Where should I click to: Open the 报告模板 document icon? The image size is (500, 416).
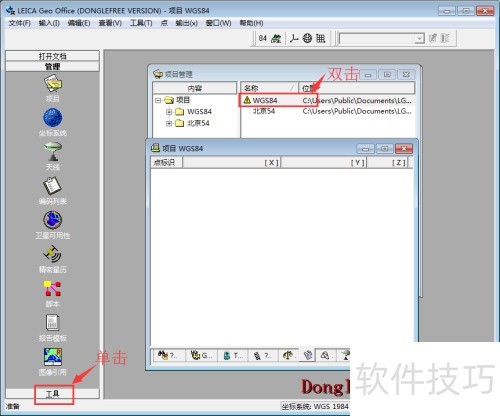(52, 323)
